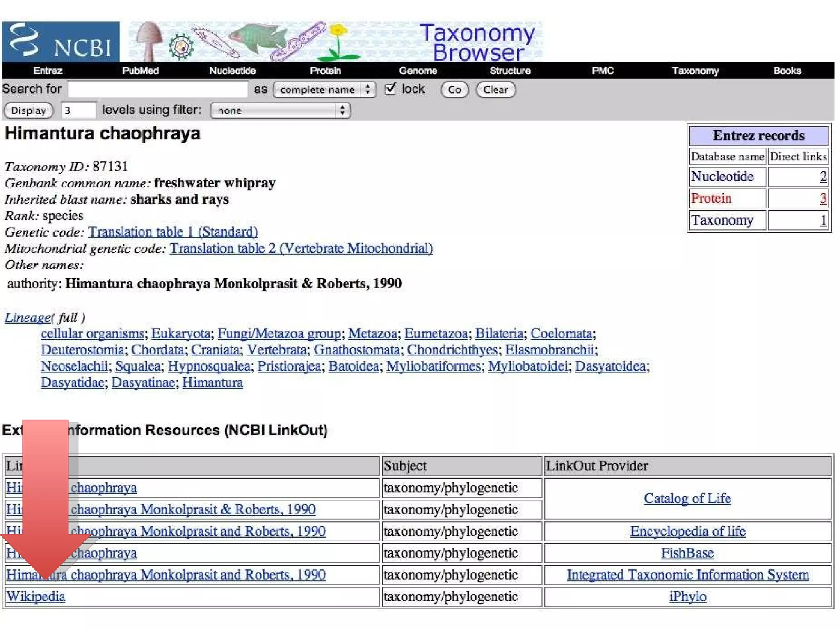Click the NCBI logo
This screenshot has height=630, width=840.
(61, 42)
